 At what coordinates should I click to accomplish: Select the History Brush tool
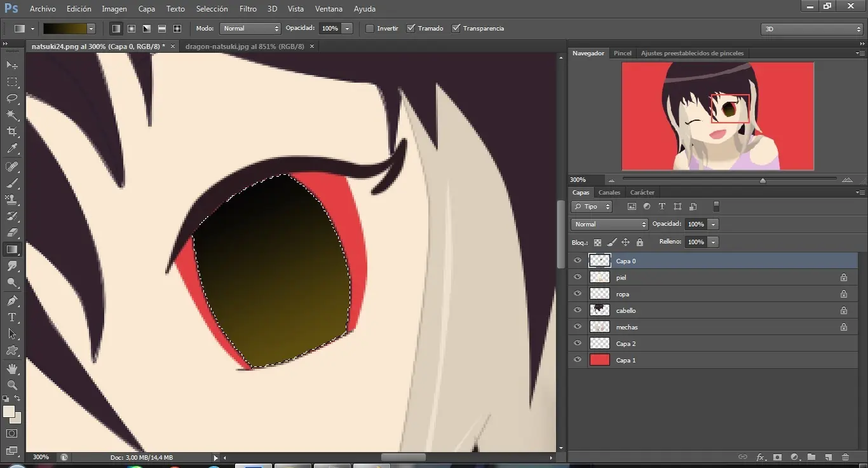(12, 216)
